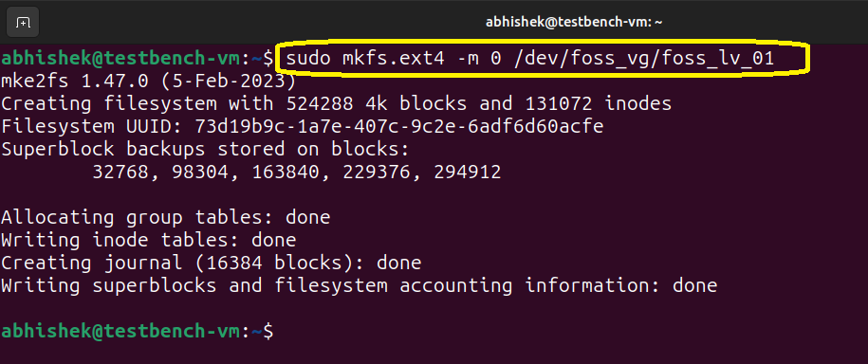Click the /dev/foss_vg/foss_lv_01 device path

point(644,59)
